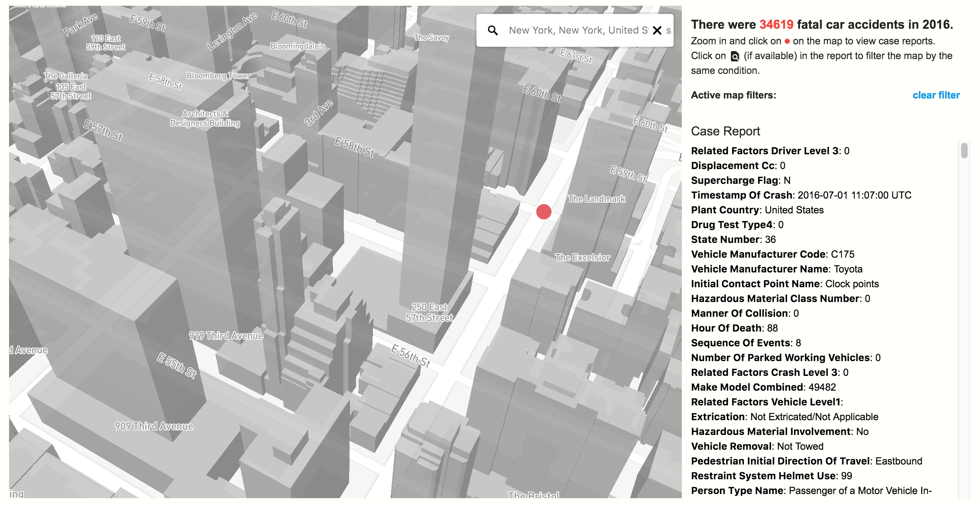Click the red dot legend in instructions
Screen dimensions: 980x508
coord(787,41)
